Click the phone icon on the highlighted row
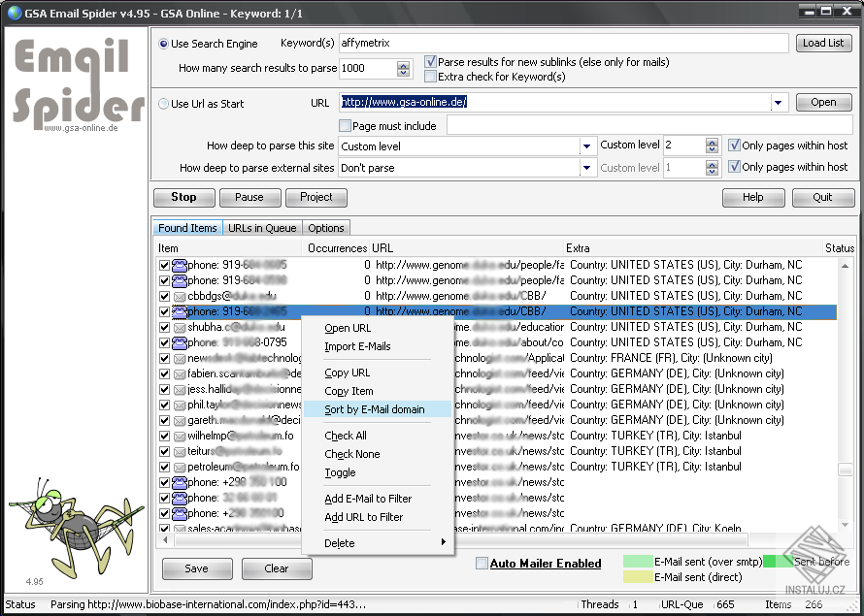Screen dimensions: 864x616 click(179, 311)
